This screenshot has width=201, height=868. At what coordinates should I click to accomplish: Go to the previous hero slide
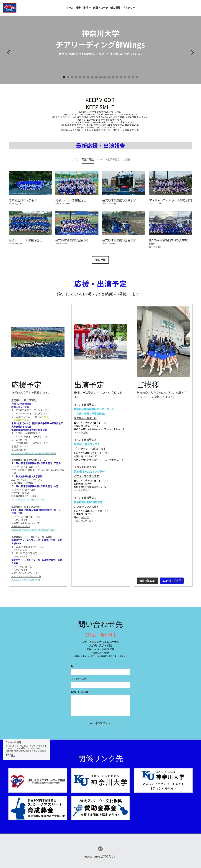[9, 52]
